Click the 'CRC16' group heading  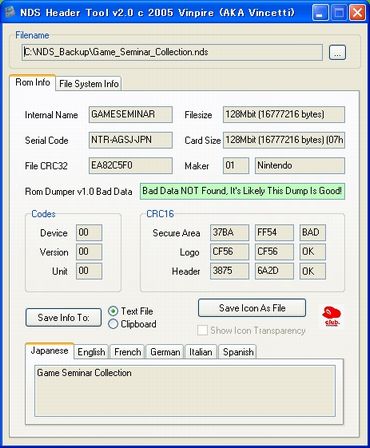click(x=160, y=214)
